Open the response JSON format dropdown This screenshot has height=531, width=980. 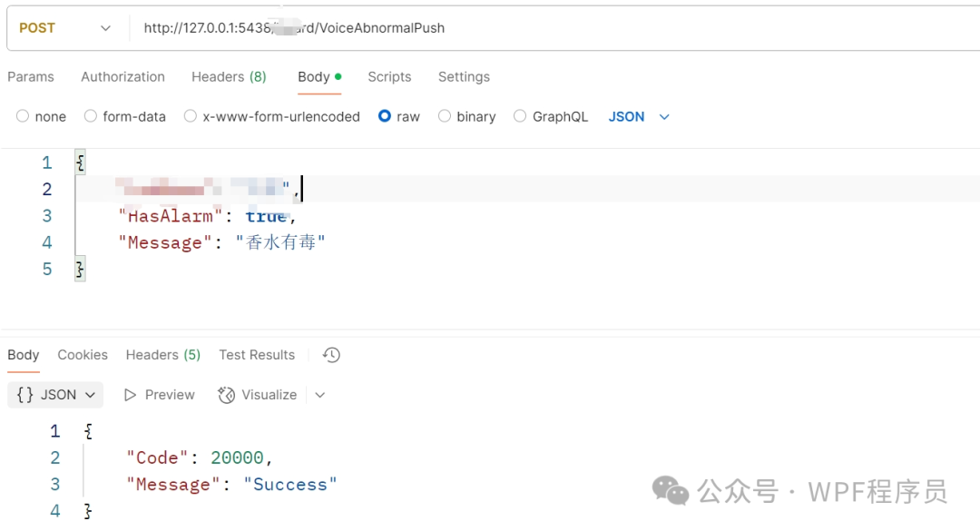(x=55, y=395)
